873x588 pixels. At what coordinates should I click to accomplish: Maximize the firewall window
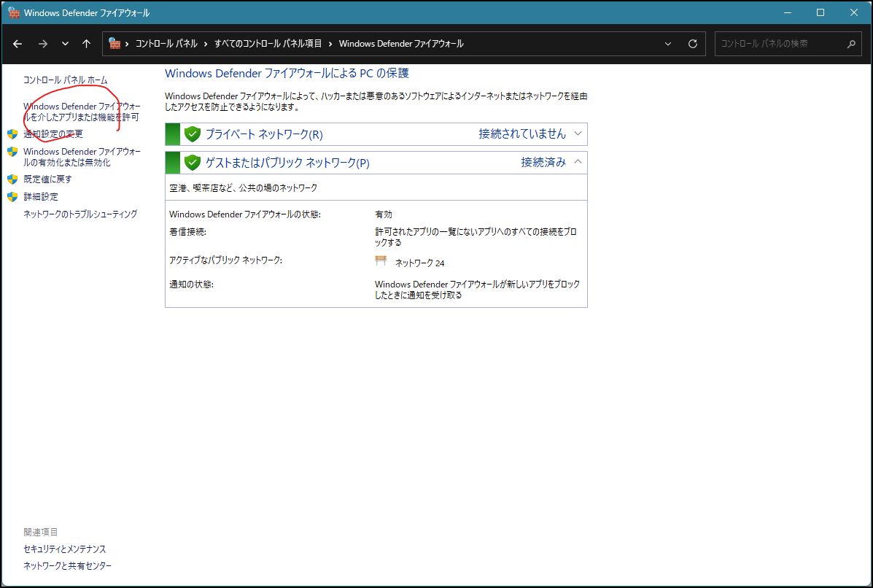[x=820, y=12]
